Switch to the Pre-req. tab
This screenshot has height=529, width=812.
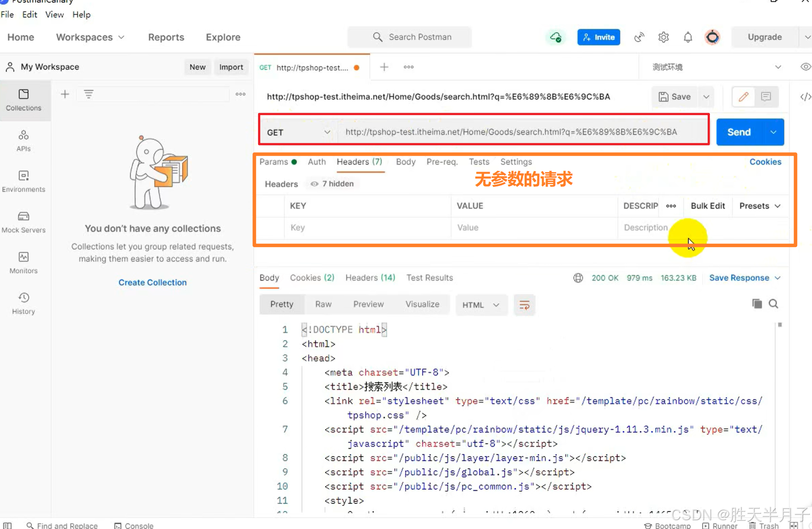442,161
